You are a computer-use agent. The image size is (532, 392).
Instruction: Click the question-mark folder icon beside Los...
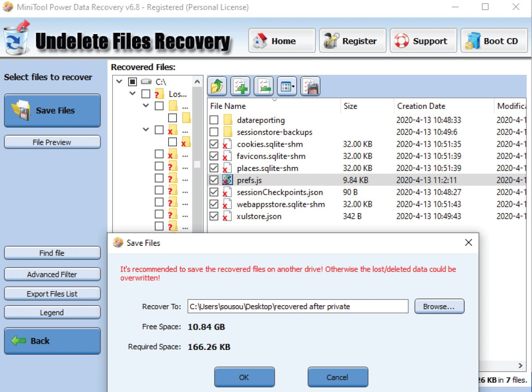tap(159, 94)
